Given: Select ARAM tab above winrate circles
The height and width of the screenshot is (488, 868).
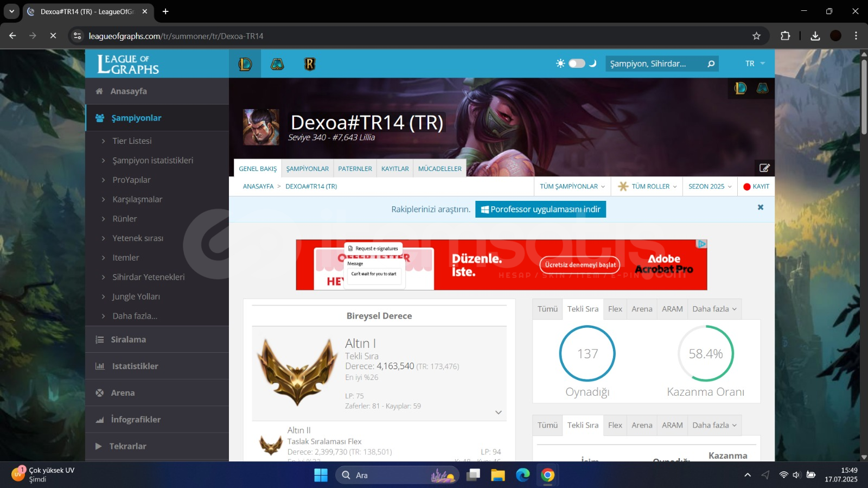Looking at the screenshot, I should point(672,309).
